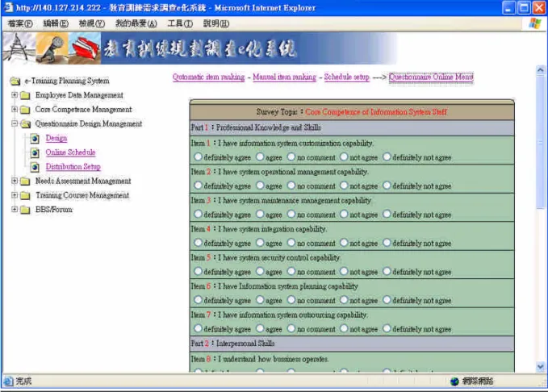Open the 編輯(E) Edit menu

pos(56,23)
